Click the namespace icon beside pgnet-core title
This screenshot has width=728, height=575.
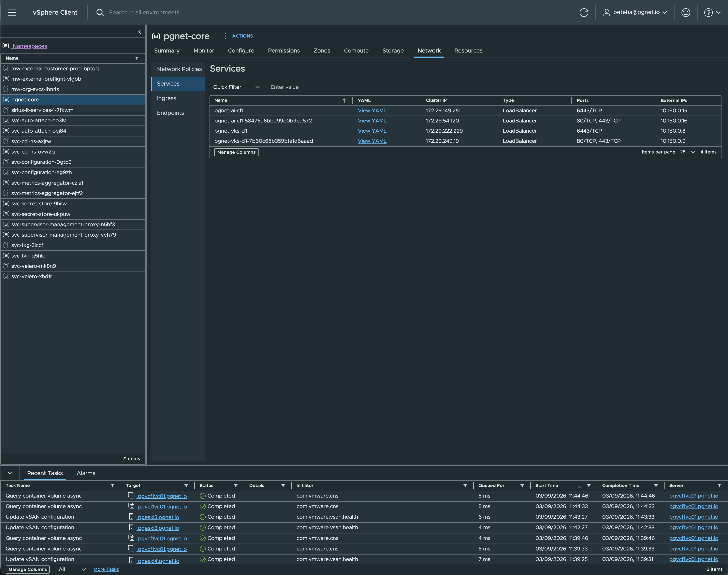tap(156, 36)
